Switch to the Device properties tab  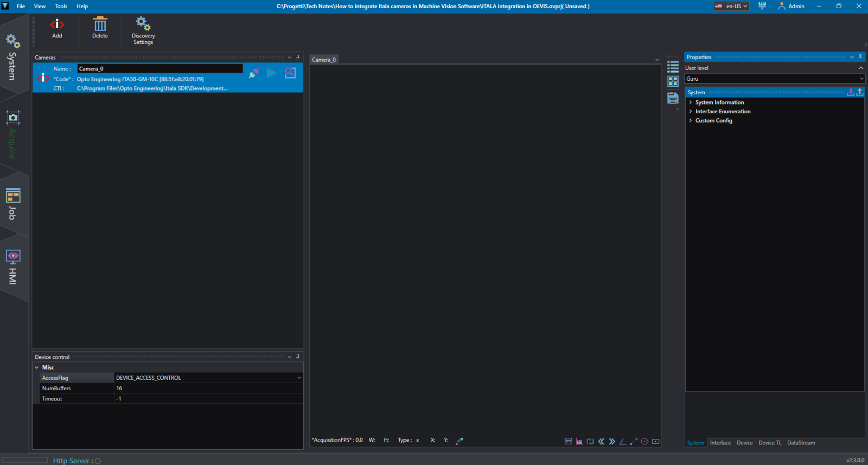(744, 443)
